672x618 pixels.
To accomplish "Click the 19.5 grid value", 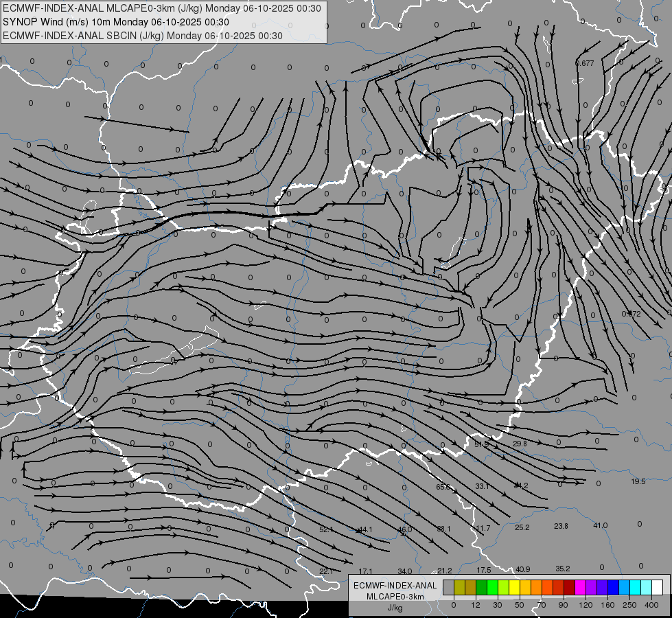I will click(638, 481).
